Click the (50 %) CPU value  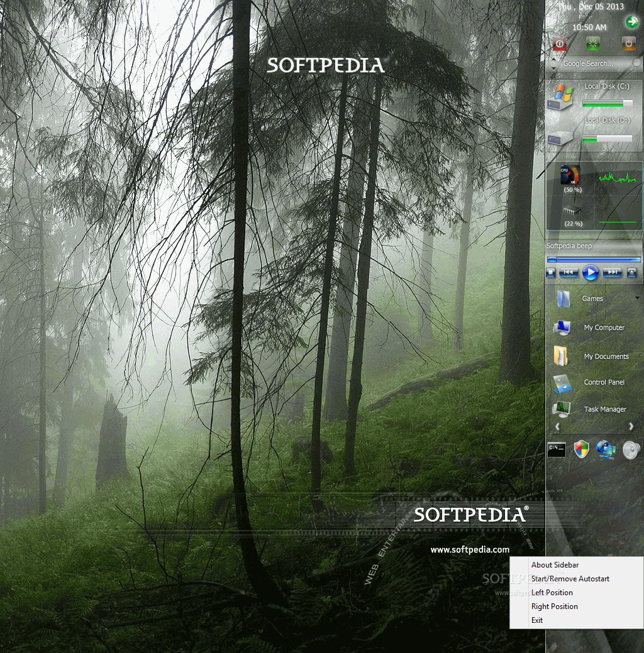573,190
